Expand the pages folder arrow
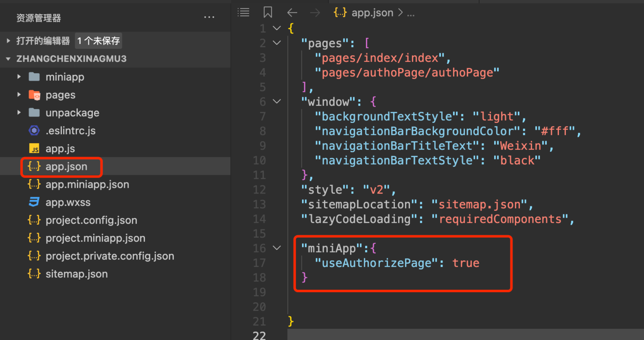644x340 pixels. pyautogui.click(x=19, y=95)
